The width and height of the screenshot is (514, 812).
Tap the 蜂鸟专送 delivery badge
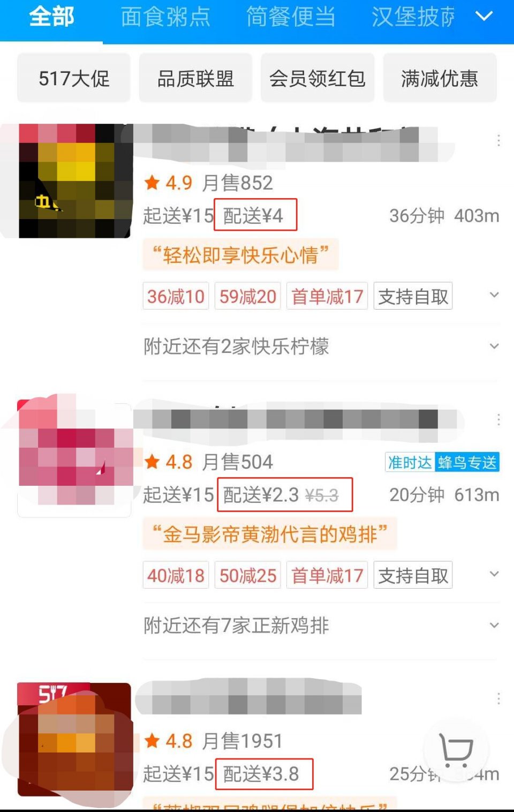click(467, 462)
